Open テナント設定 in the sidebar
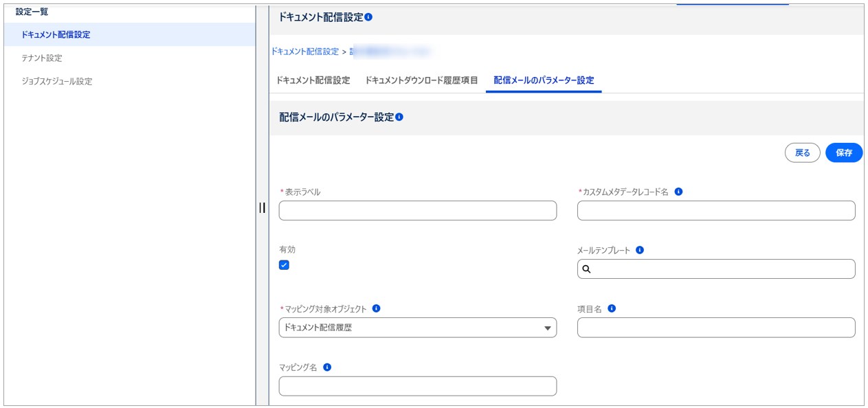This screenshot has width=868, height=408. click(42, 58)
